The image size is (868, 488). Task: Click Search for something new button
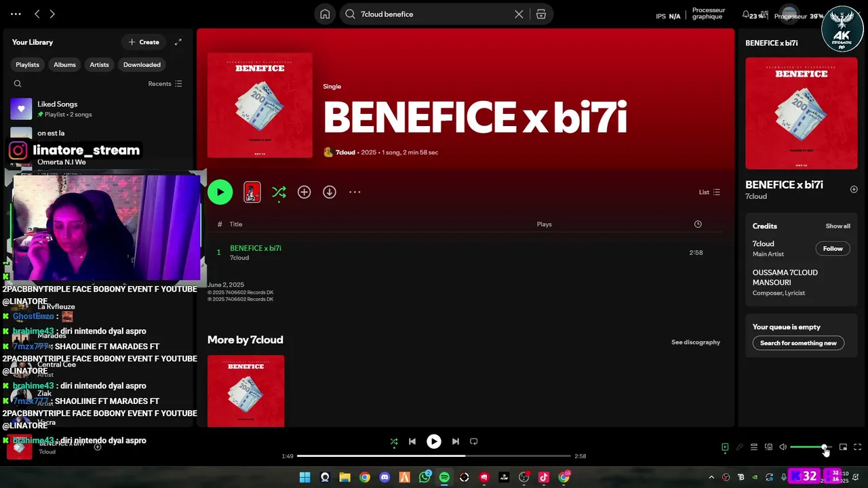coord(798,343)
